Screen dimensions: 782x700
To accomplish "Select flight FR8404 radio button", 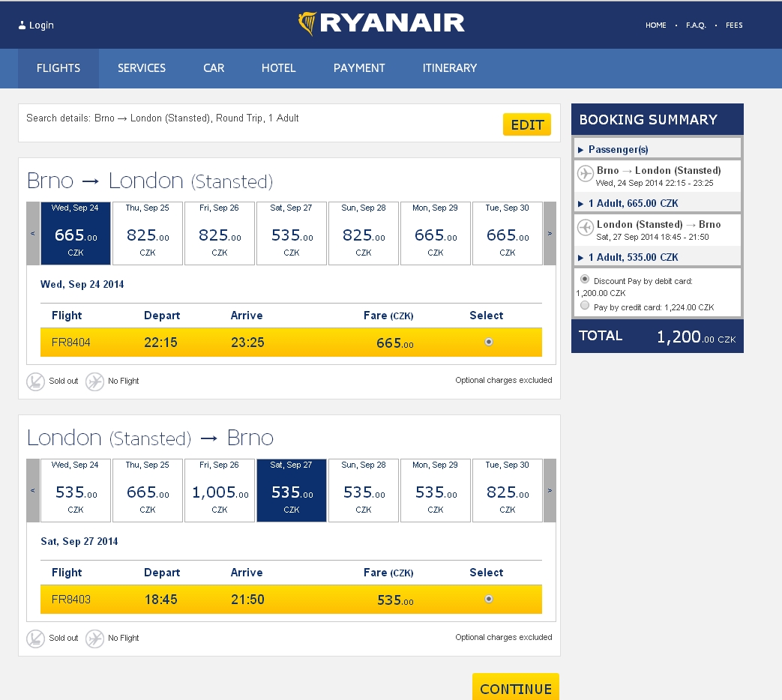I will [489, 342].
